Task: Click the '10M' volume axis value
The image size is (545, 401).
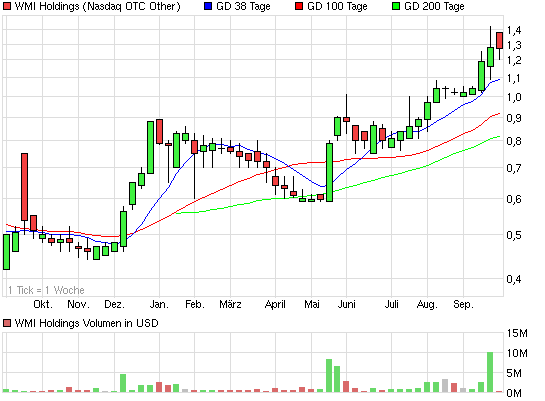Action: (517, 353)
